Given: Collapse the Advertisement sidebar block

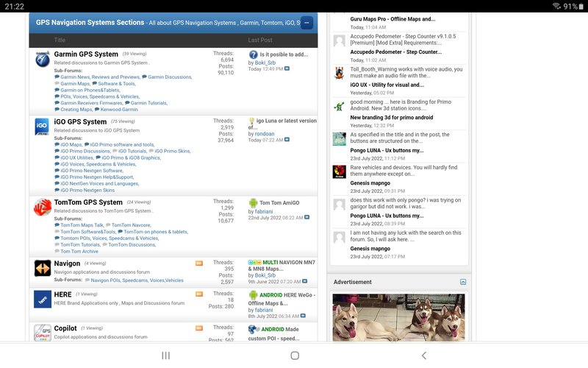Looking at the screenshot, I should point(463,282).
